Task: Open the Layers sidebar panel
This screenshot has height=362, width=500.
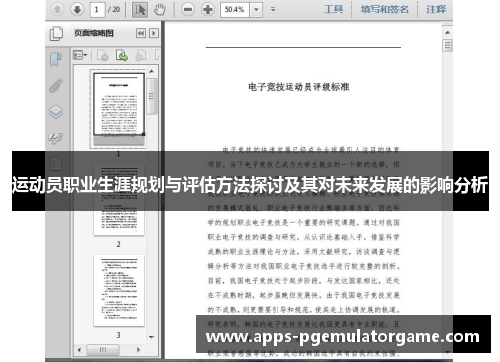Action: coord(56,112)
